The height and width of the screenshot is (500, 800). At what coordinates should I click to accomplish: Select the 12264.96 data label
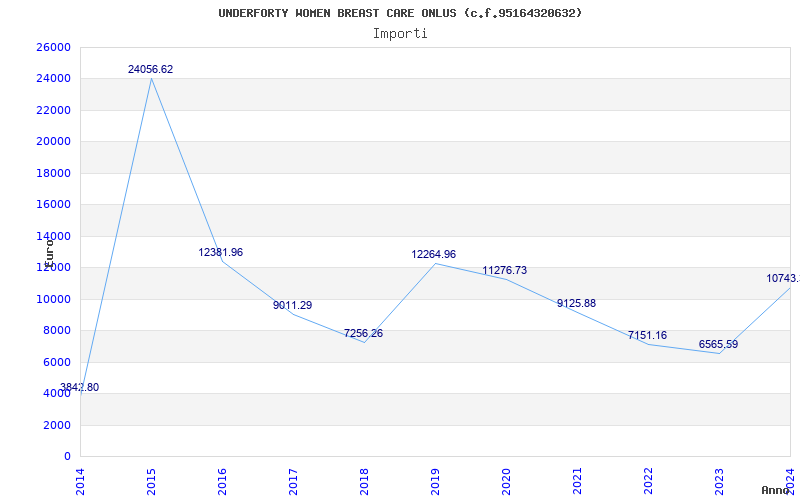point(434,255)
